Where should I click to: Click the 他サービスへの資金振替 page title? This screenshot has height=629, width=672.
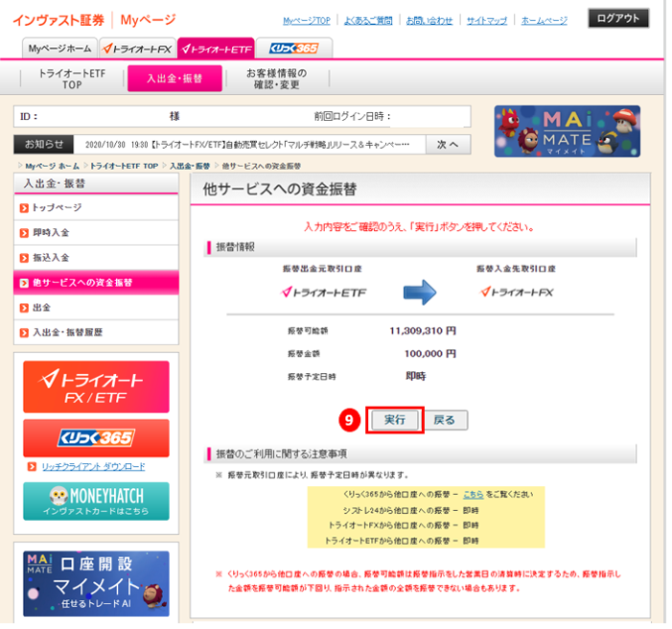tap(279, 189)
